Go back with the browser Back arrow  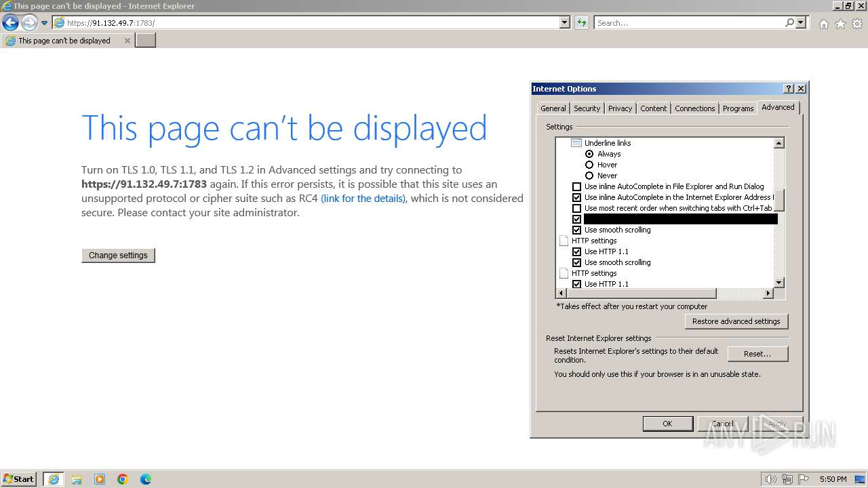coord(10,23)
